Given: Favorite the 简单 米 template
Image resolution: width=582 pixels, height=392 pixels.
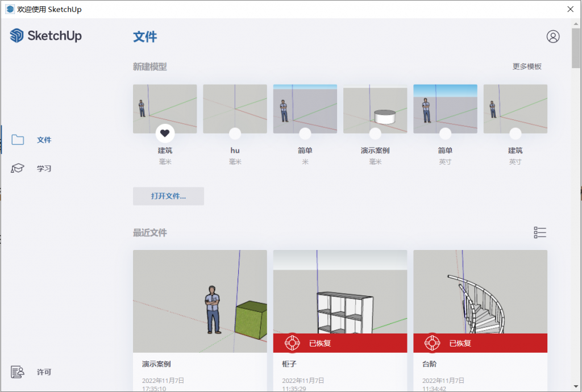Looking at the screenshot, I should point(305,134).
